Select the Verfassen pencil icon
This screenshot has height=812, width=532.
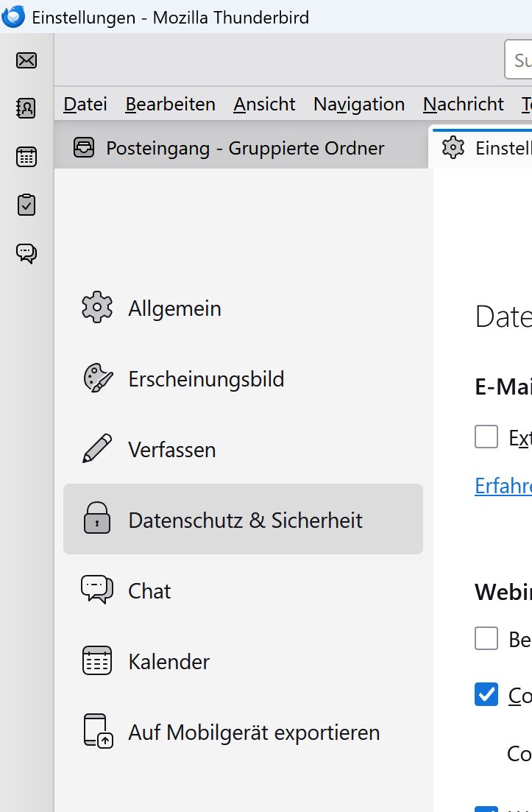click(97, 449)
